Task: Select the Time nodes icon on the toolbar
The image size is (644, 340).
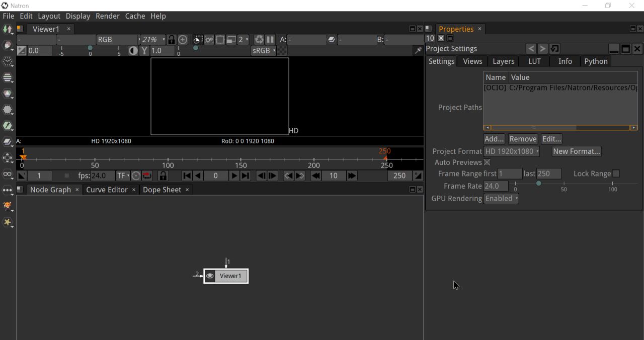Action: point(8,61)
